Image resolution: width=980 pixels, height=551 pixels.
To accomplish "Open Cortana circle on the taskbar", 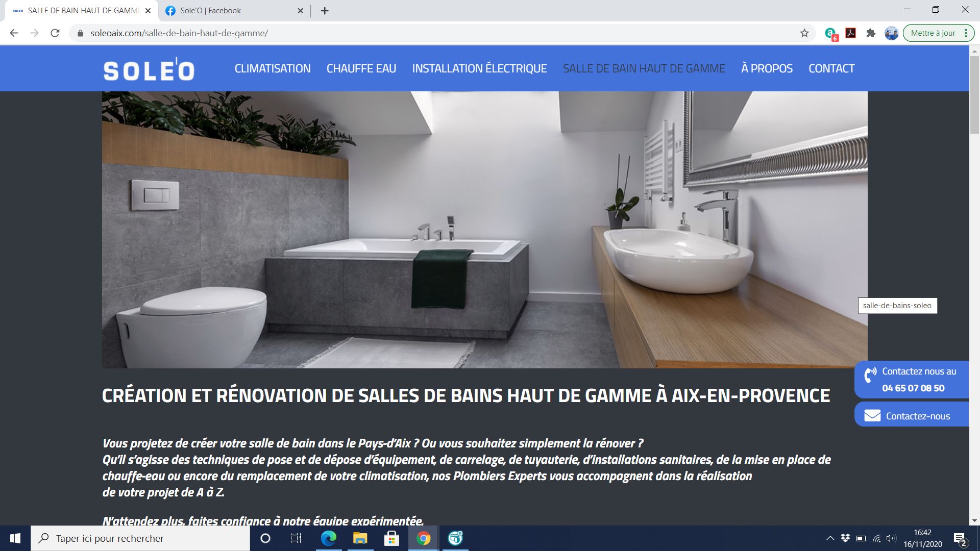I will click(265, 538).
